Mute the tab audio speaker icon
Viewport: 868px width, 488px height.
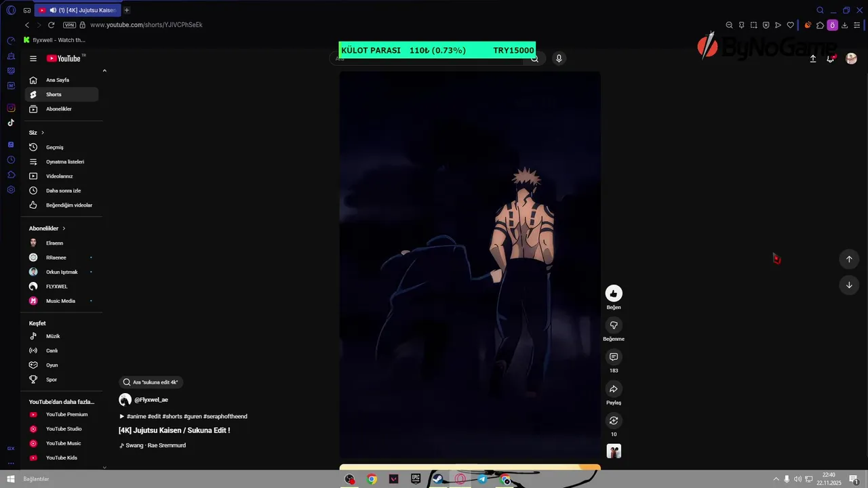point(53,10)
